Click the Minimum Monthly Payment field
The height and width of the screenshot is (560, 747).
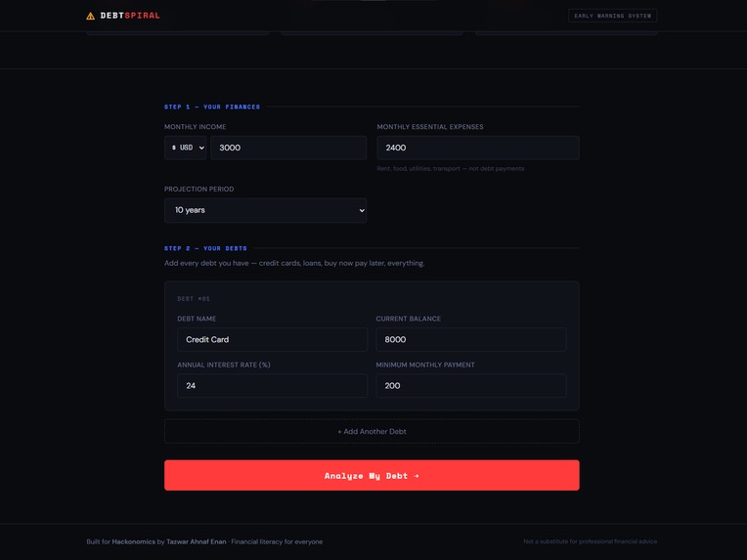coord(470,386)
